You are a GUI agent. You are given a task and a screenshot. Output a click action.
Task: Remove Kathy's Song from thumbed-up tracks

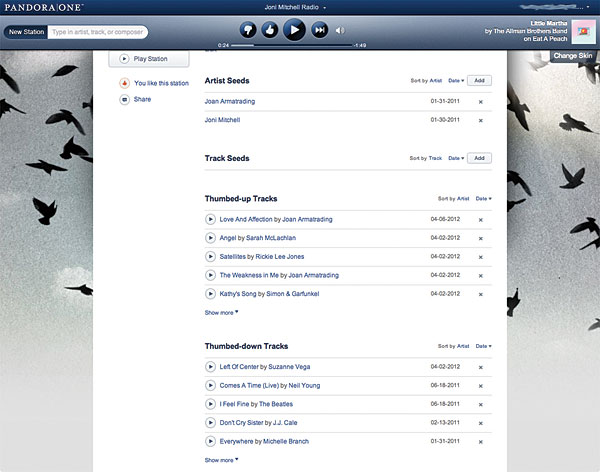pyautogui.click(x=481, y=294)
